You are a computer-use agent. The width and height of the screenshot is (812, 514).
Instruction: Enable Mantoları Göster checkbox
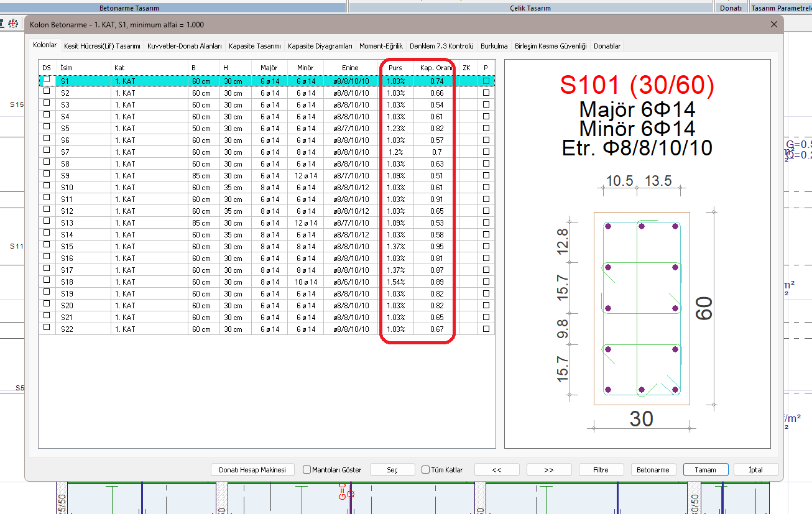pos(307,470)
